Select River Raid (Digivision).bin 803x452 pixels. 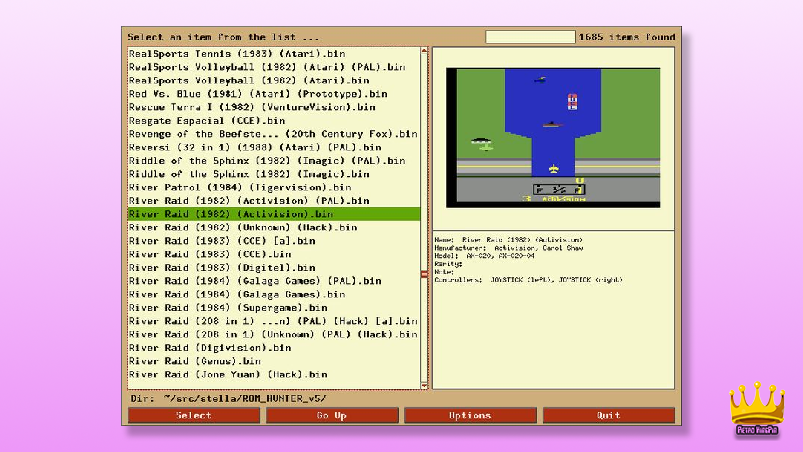click(x=274, y=348)
